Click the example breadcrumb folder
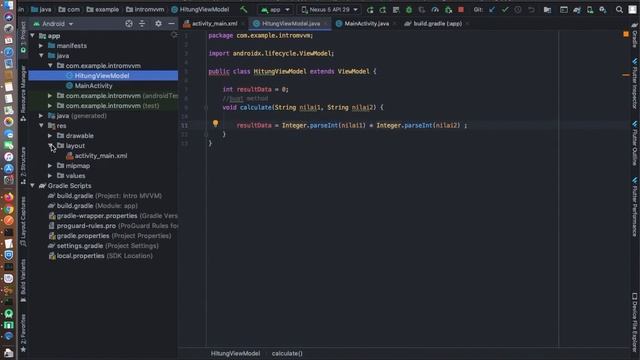This screenshot has width=640, height=360. [103, 9]
